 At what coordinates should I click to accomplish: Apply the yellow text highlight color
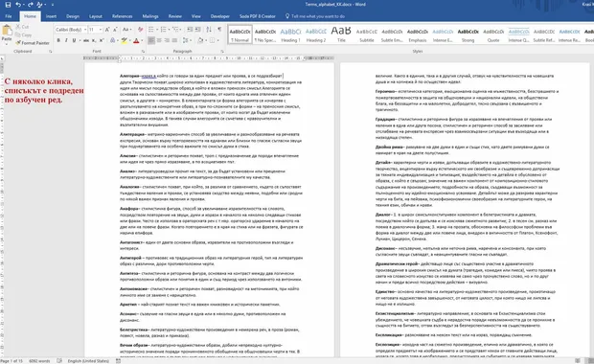tap(124, 40)
